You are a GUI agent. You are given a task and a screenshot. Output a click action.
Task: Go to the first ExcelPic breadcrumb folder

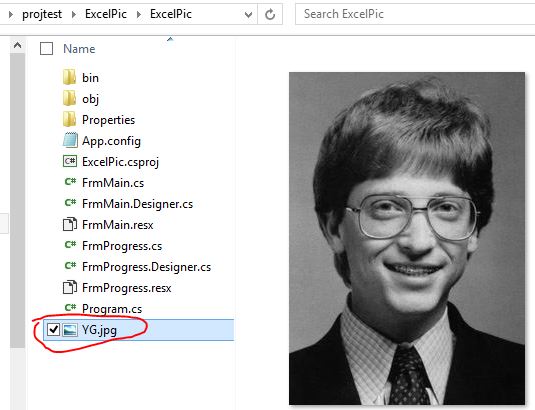[x=106, y=14]
